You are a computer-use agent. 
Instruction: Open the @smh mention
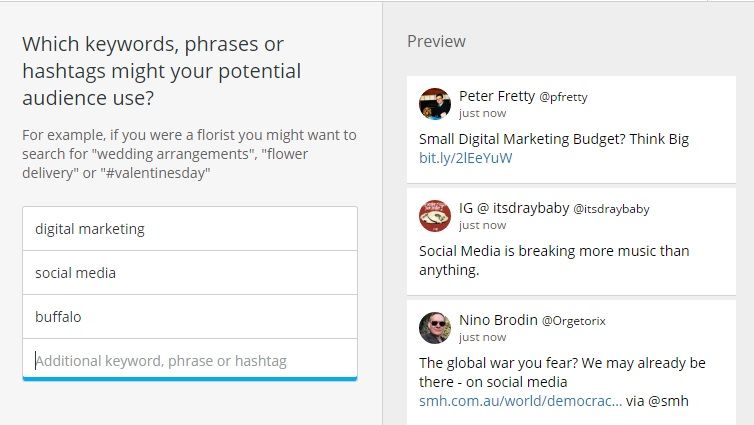click(x=668, y=401)
